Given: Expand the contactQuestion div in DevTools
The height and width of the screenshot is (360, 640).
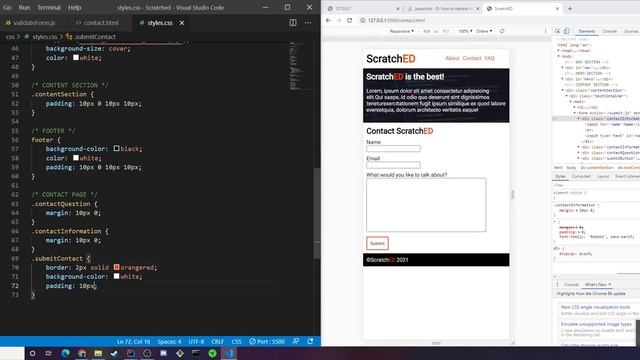Looking at the screenshot, I should 579,153.
